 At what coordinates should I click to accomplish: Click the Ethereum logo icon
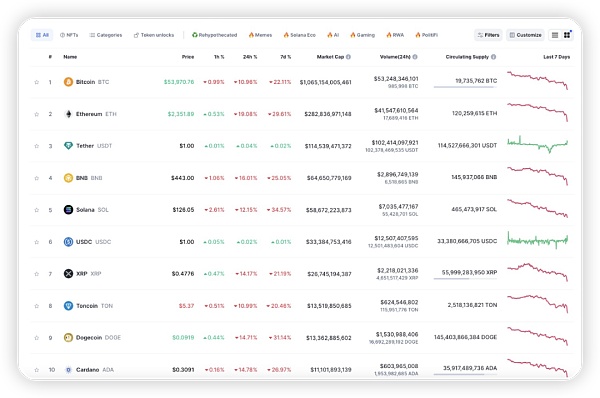point(68,114)
